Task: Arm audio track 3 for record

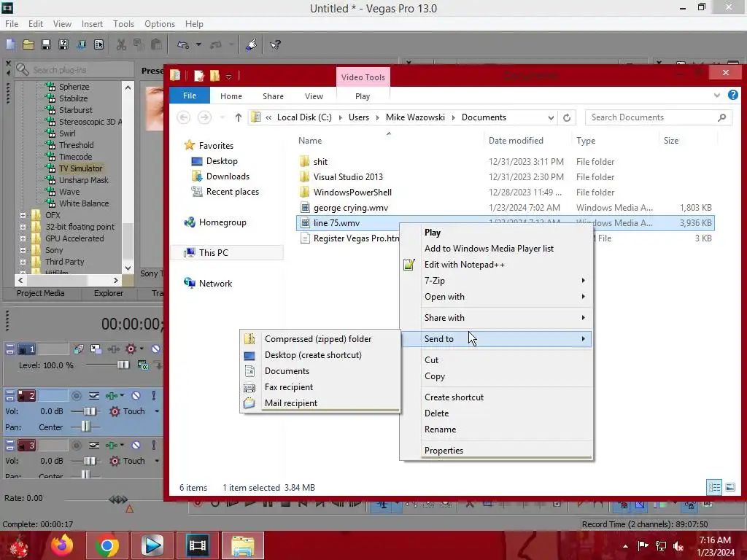Action: tap(76, 446)
